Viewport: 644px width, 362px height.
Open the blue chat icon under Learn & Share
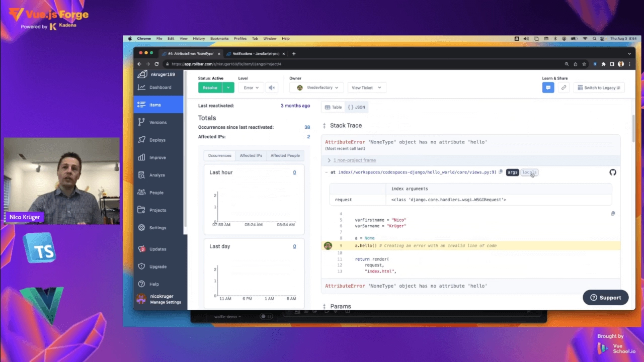548,87
